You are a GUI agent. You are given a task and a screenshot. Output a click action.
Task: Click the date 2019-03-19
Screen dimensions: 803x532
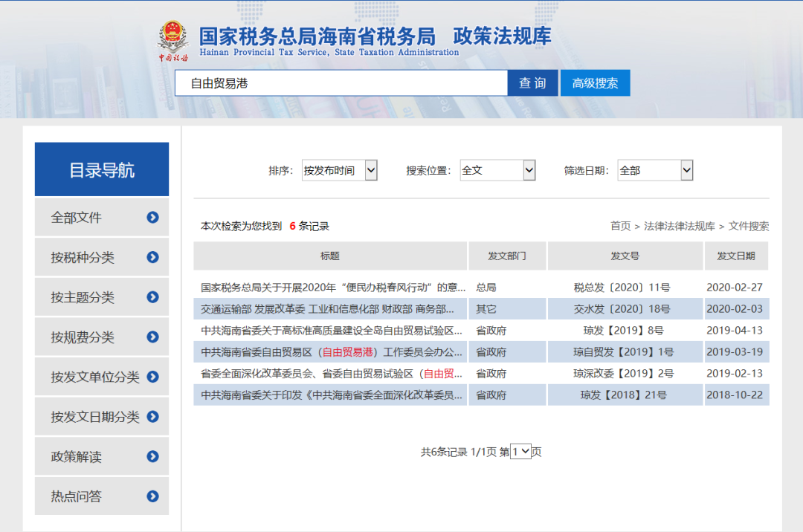[x=735, y=352]
